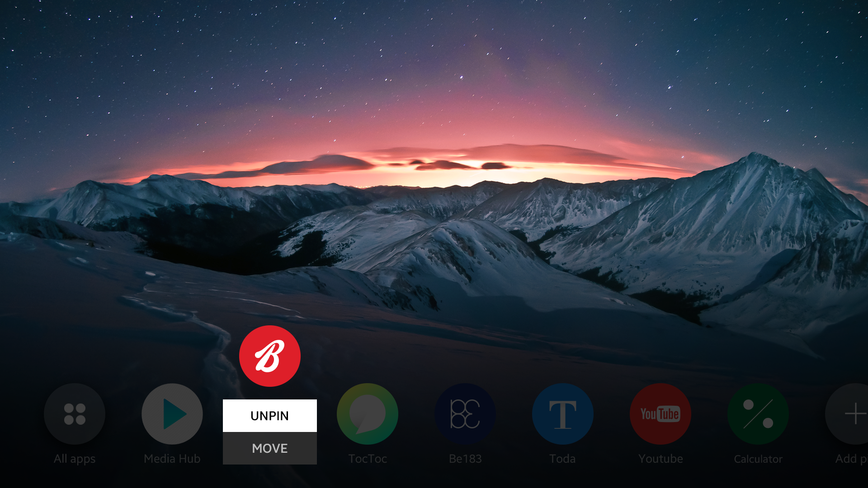
Task: Open the Calculator app icon
Action: click(x=758, y=413)
